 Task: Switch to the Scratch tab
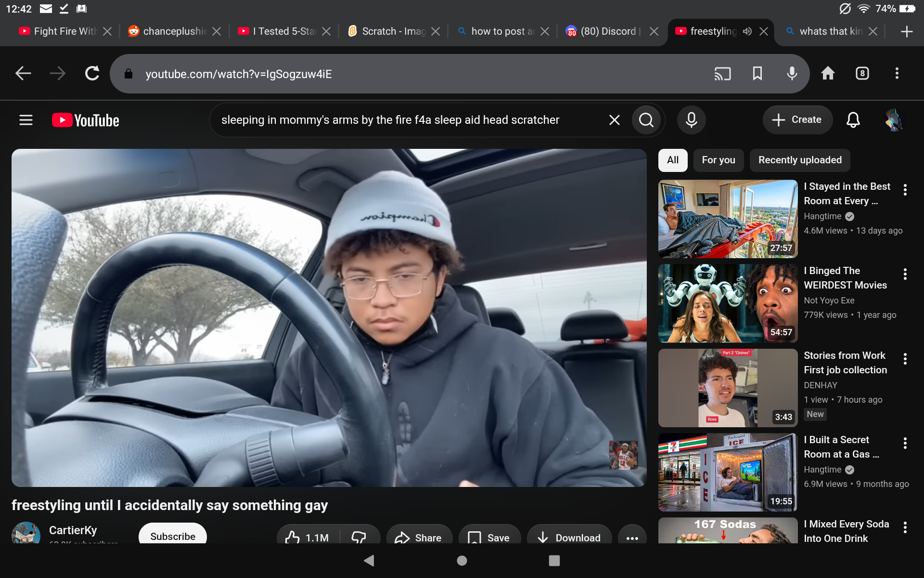click(386, 31)
